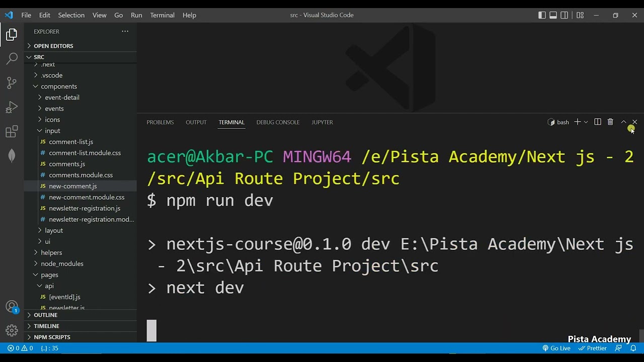Image resolution: width=644 pixels, height=362 pixels.
Task: Open the Search view in activity bar
Action: click(x=12, y=59)
